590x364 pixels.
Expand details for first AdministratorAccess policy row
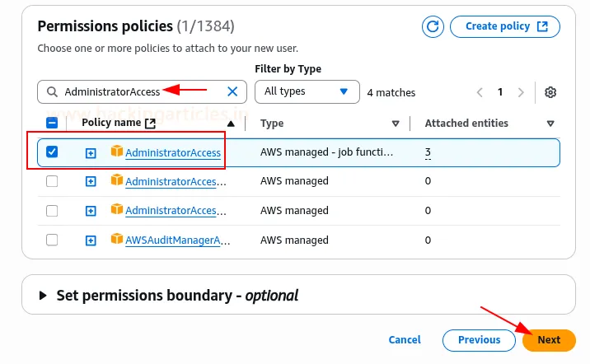pos(91,152)
